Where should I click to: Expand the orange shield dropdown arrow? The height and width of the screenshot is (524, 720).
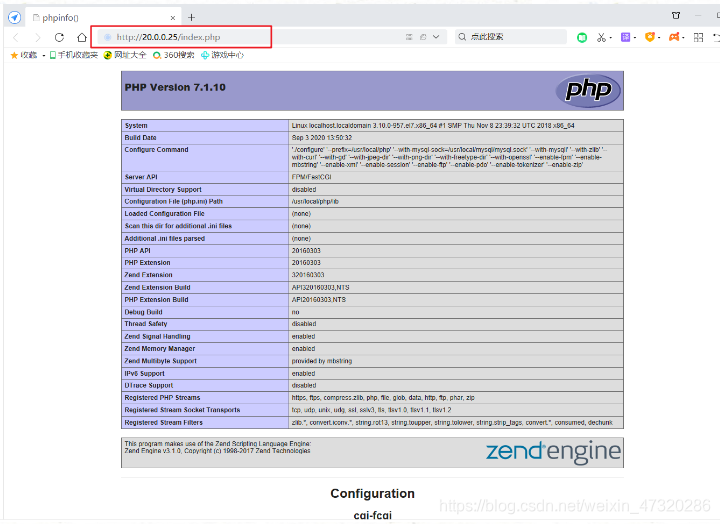[x=659, y=38]
